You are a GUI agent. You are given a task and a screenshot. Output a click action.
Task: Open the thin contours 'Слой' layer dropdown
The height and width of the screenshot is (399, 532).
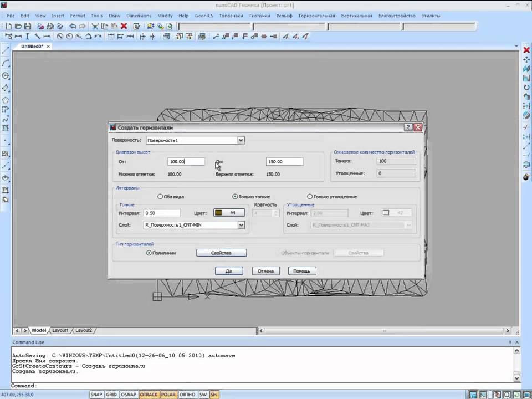coord(241,225)
